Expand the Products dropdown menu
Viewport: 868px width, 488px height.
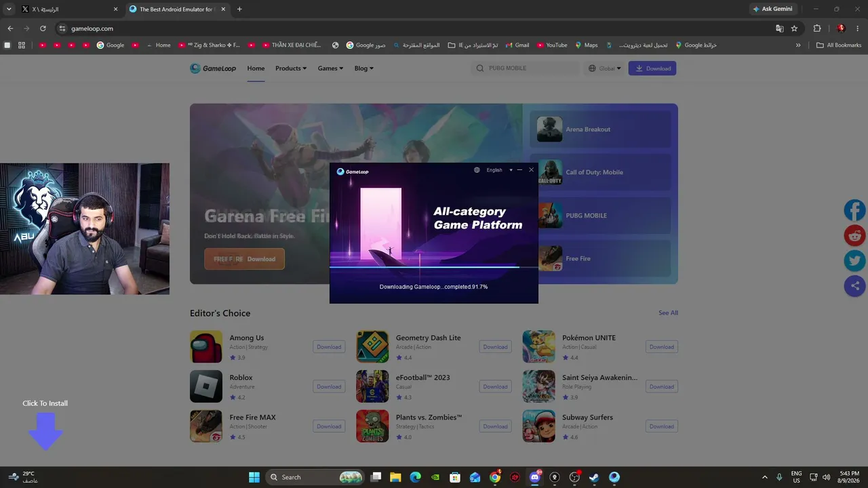291,68
